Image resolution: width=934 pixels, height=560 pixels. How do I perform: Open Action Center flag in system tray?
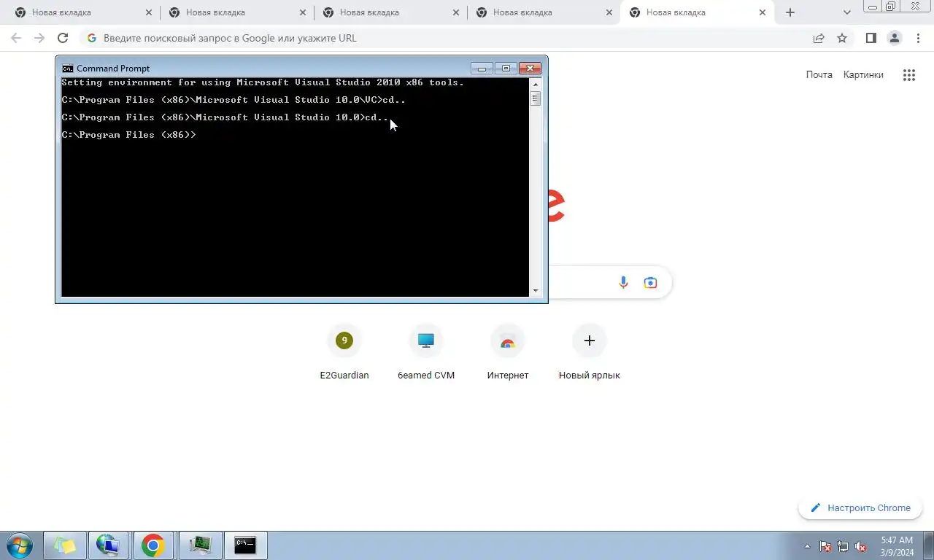(x=825, y=546)
